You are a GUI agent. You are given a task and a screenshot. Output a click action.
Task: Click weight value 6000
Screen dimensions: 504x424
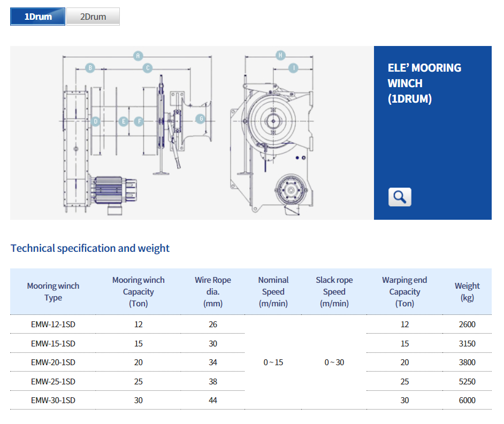[467, 400]
